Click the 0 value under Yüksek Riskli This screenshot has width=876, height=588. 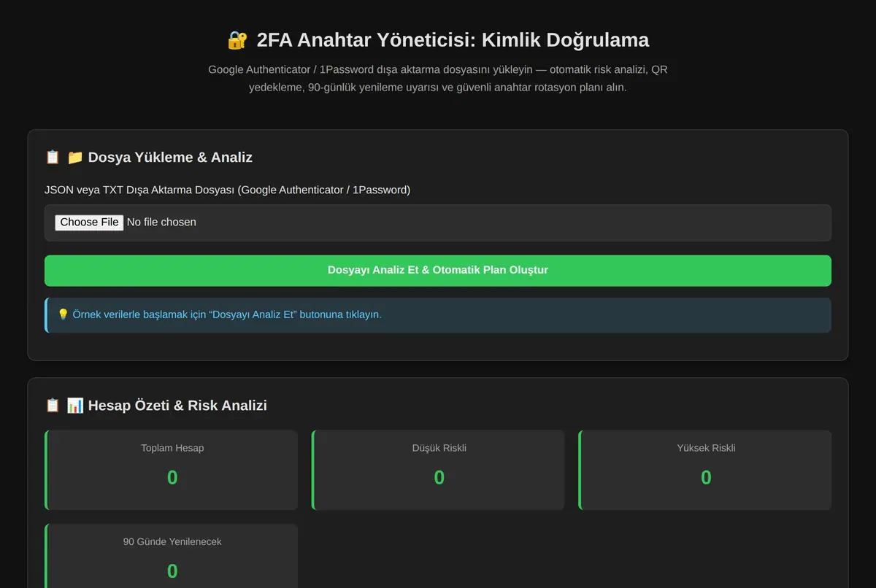pos(706,478)
